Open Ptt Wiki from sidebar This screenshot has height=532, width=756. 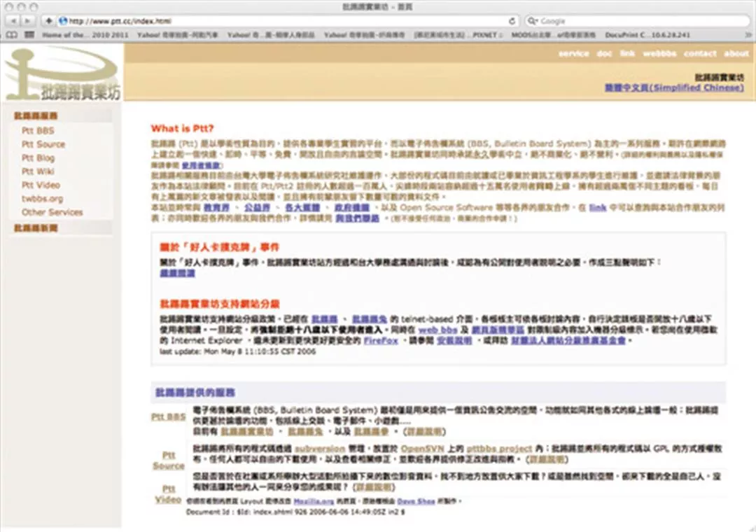pyautogui.click(x=38, y=171)
